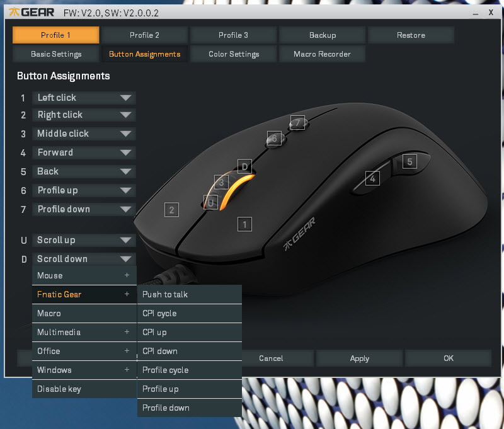Switch to Profile 2 tab

pos(144,35)
